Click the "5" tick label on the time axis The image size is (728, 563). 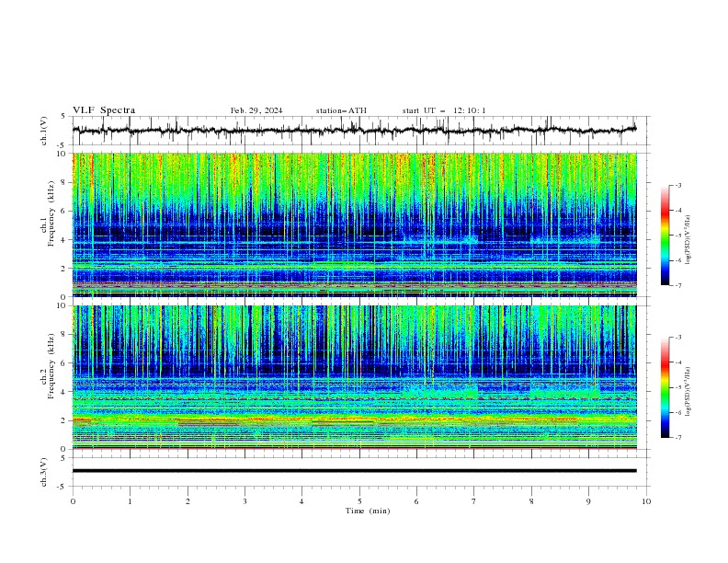[359, 501]
